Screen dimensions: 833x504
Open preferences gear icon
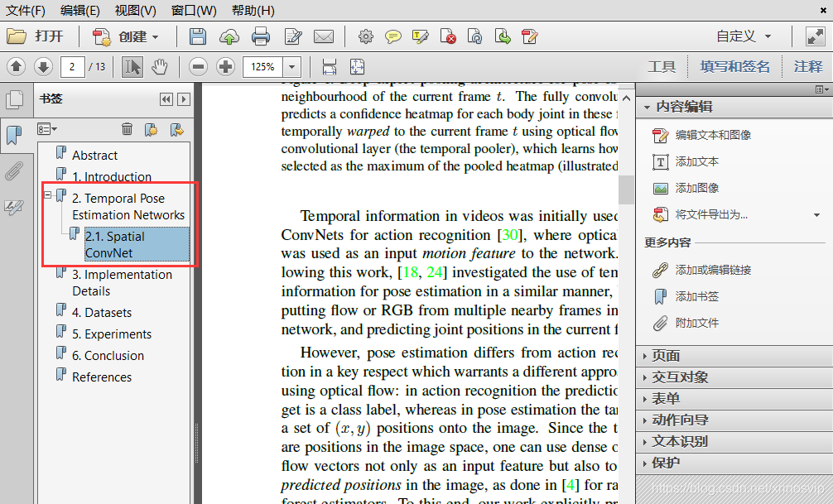(x=365, y=36)
